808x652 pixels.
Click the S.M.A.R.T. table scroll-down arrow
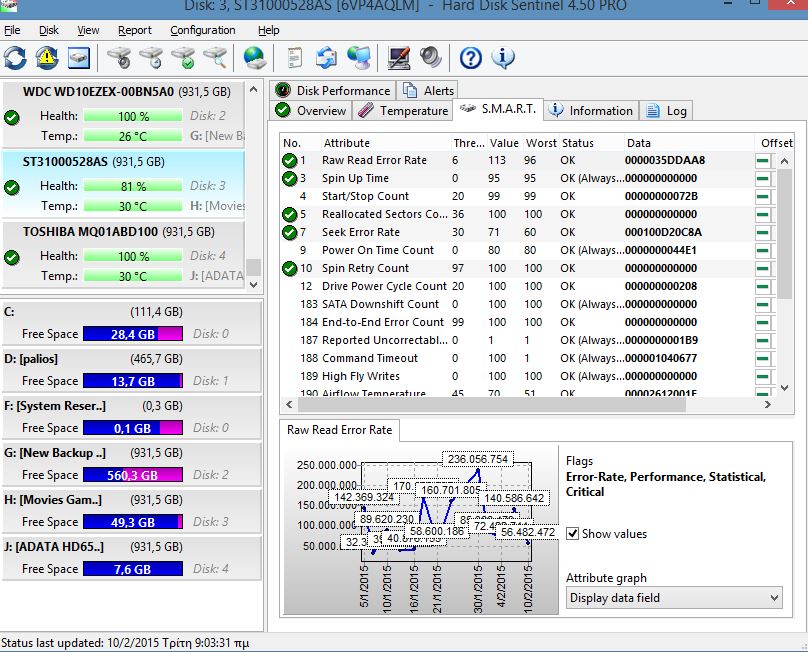click(x=784, y=388)
